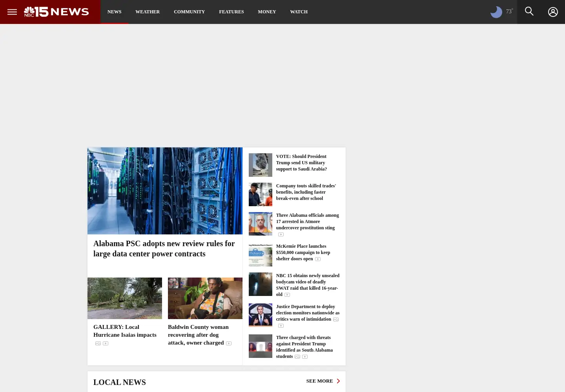The width and height of the screenshot is (565, 392).
Task: Click video icon under Hurricane Isaias headline
Action: point(106,343)
